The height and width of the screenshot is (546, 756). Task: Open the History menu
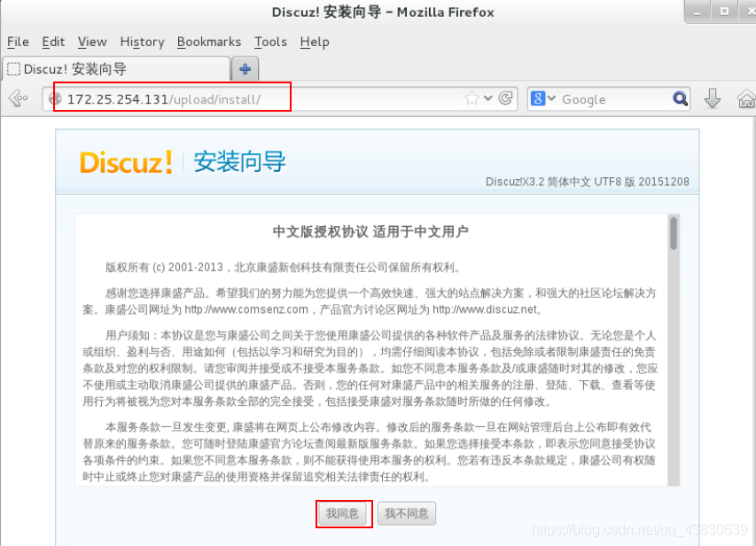(x=142, y=42)
